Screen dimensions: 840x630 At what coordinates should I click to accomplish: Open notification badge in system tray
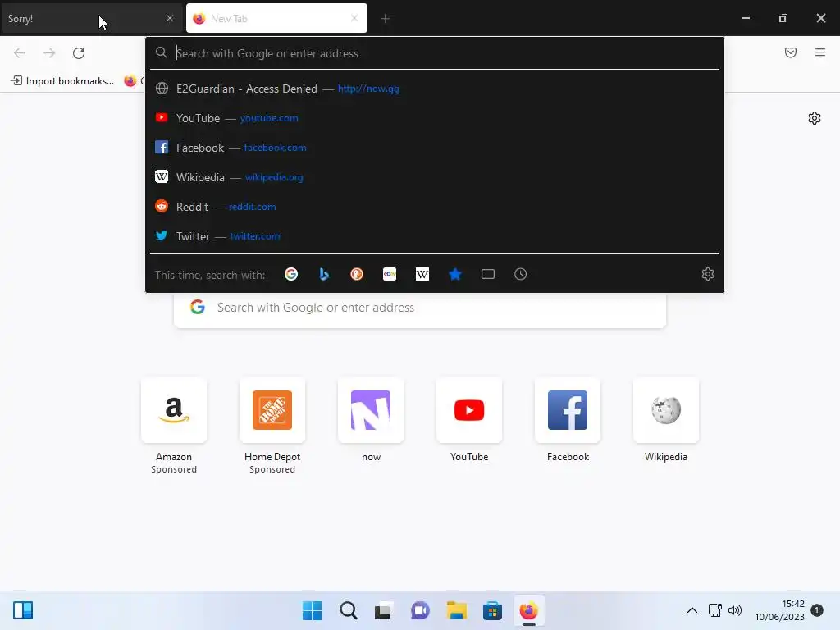point(817,610)
